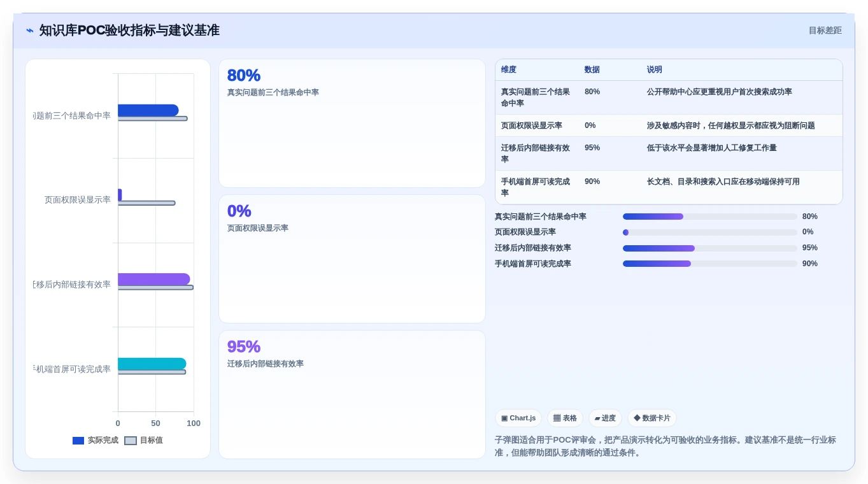
Task: Select the 进度 tag chip
Action: click(x=605, y=418)
